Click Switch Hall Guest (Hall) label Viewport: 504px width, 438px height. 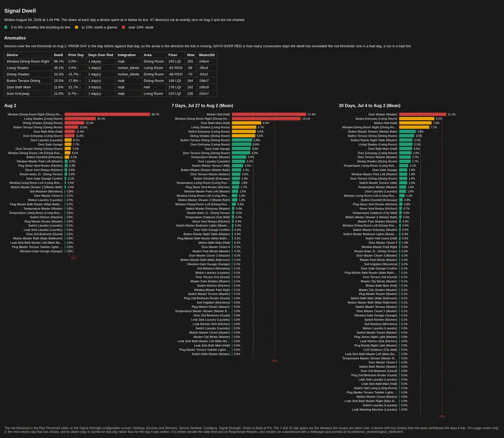381,238
